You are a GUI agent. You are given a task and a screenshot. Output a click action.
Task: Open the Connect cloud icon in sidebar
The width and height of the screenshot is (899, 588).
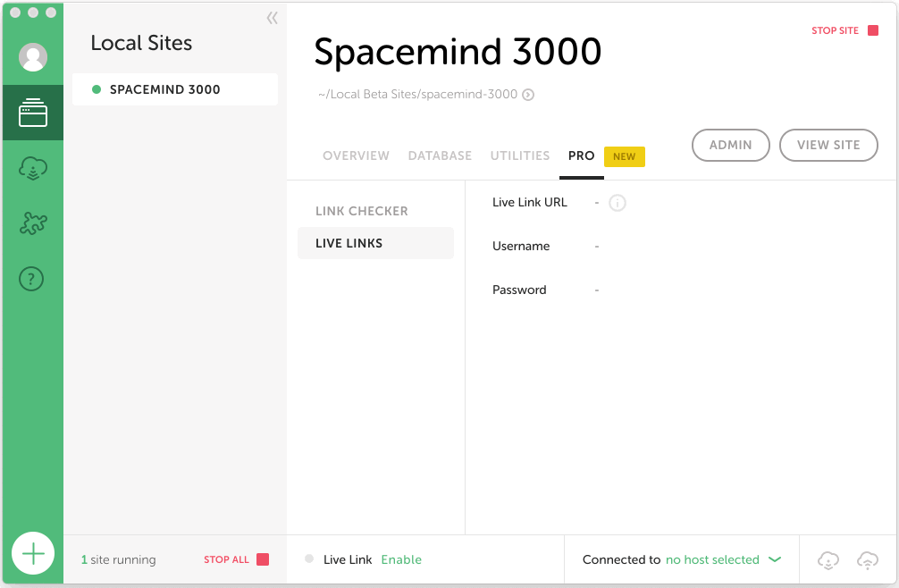click(33, 169)
